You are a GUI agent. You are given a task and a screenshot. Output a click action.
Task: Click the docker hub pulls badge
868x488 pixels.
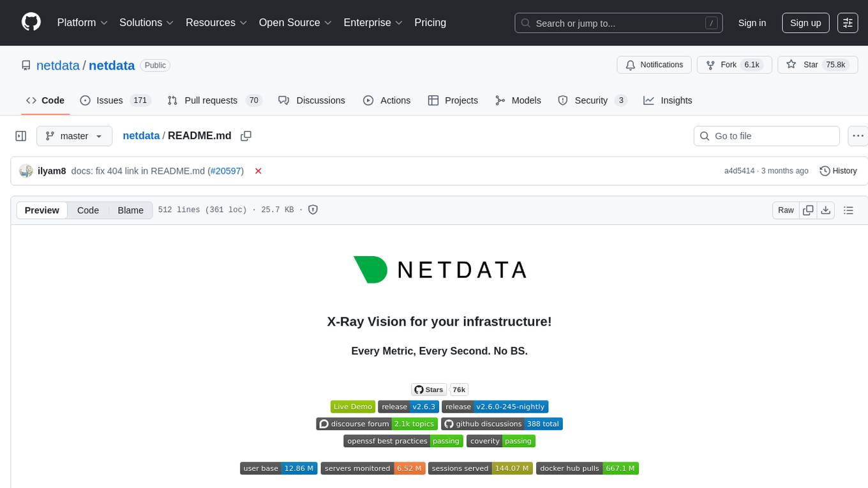click(x=587, y=468)
